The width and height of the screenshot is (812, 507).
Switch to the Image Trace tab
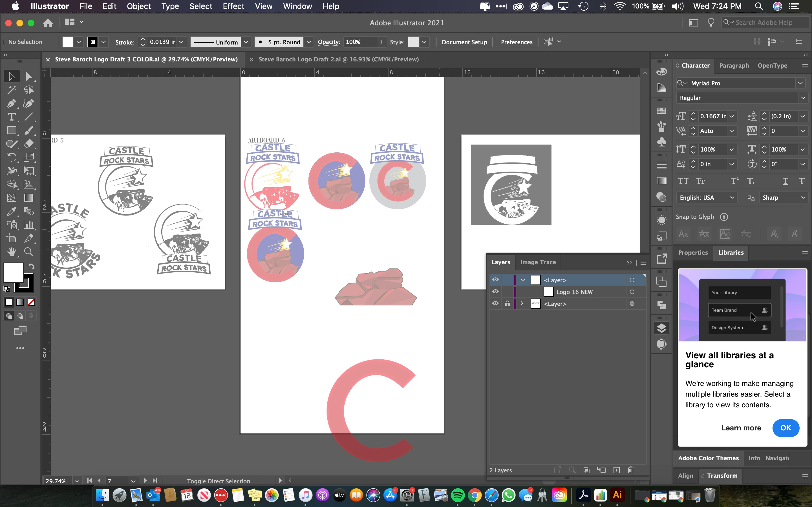[538, 262]
